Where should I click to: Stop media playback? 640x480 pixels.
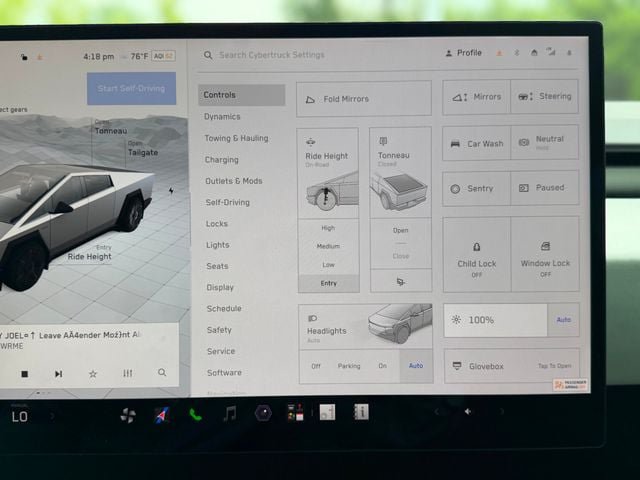pyautogui.click(x=24, y=374)
